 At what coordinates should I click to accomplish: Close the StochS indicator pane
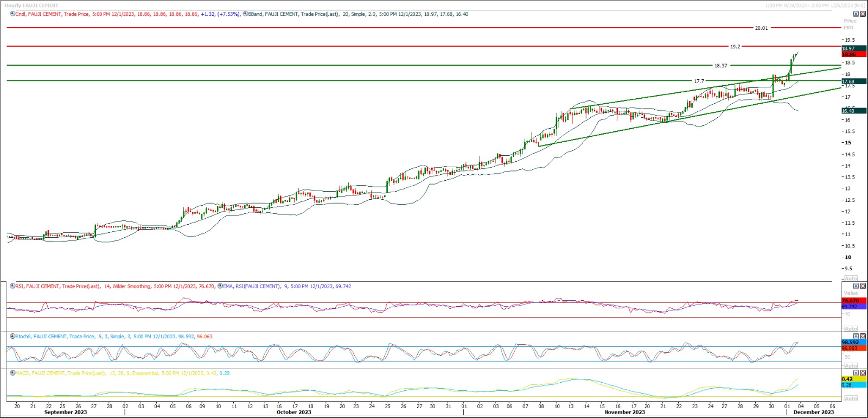pyautogui.click(x=863, y=337)
